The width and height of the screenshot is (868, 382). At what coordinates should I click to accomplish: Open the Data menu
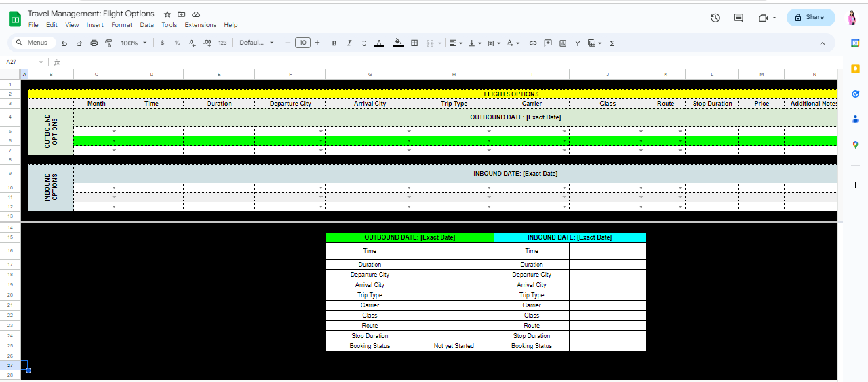147,25
